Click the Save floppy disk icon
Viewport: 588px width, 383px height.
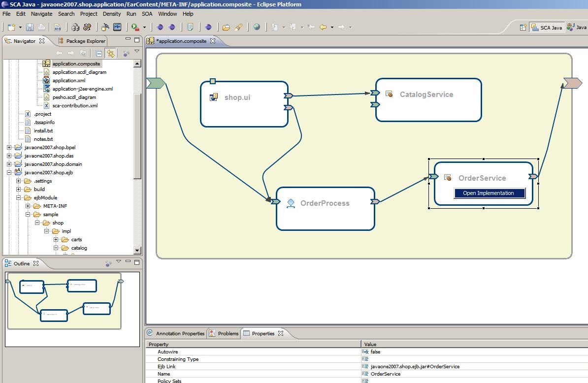(x=30, y=27)
